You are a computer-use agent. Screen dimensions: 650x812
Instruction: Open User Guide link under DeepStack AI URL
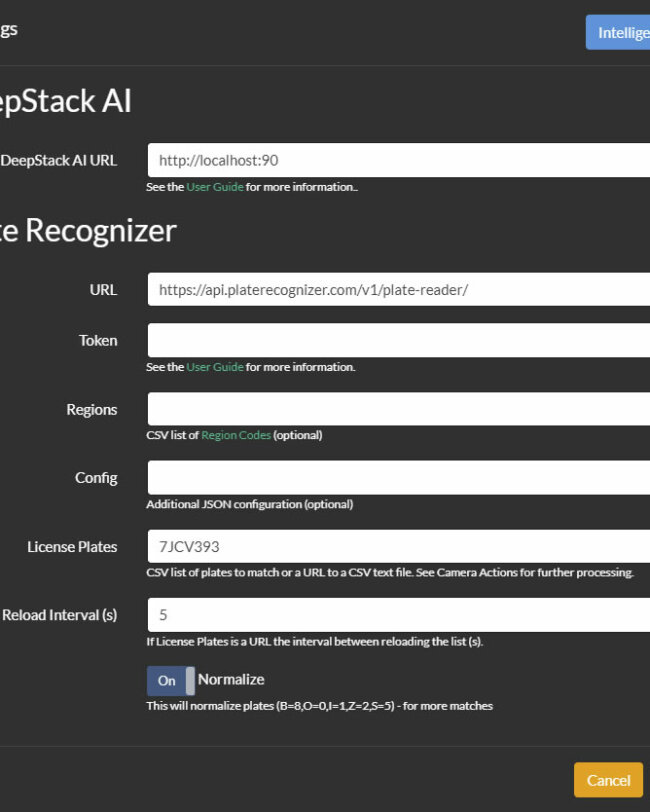click(214, 187)
